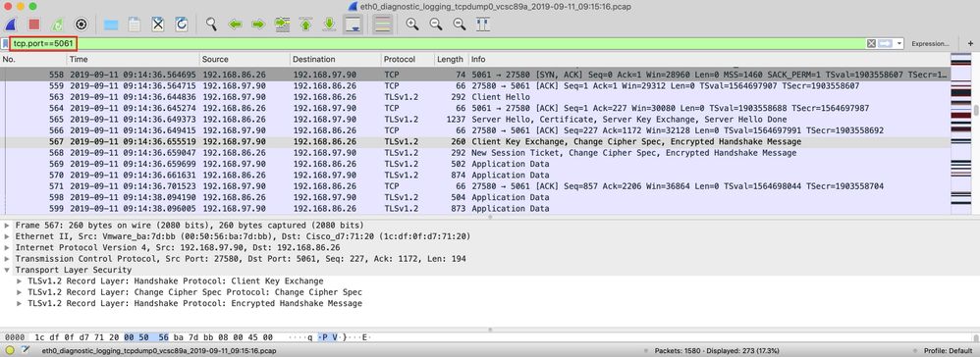This screenshot has width=980, height=357.
Task: Add a filter button with the plus icon
Action: (x=970, y=44)
